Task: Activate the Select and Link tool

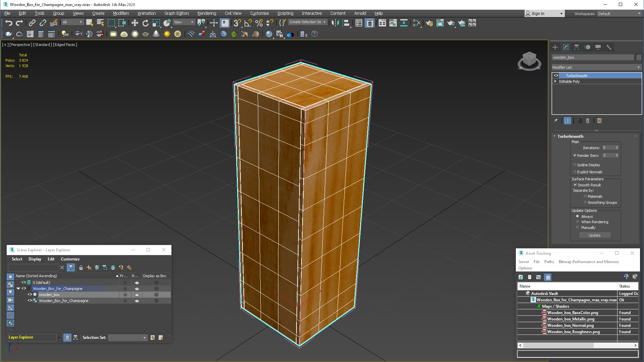Action: pos(32,23)
